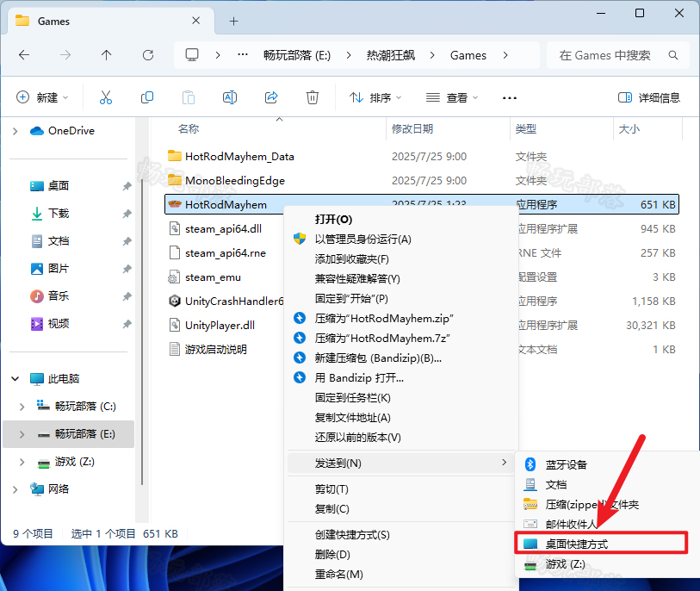The height and width of the screenshot is (591, 700).
Task: Go forward with the right arrow
Action: 65,55
